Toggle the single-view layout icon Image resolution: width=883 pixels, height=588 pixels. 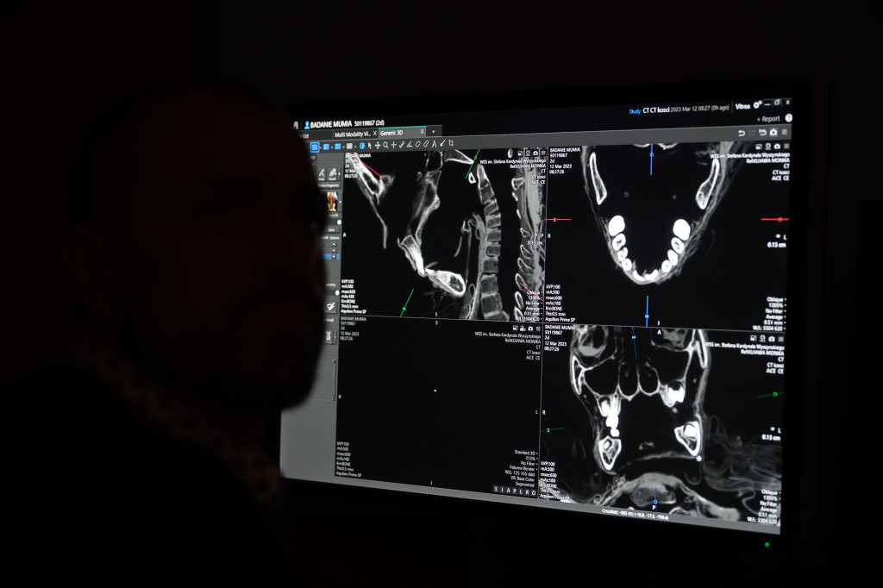click(349, 147)
